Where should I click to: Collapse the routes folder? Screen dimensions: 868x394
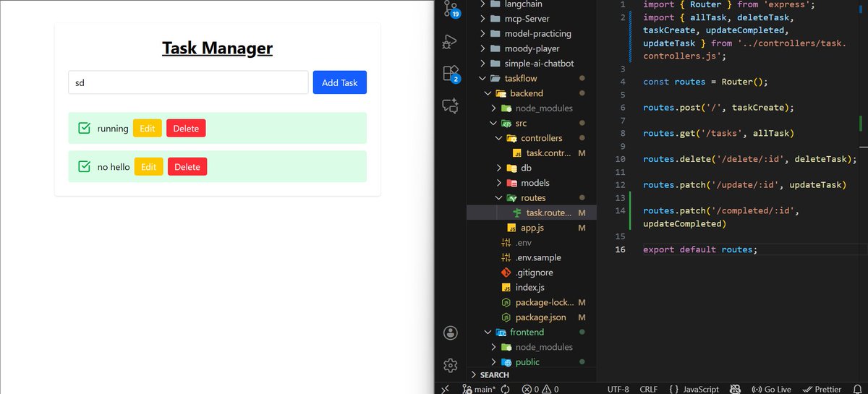click(499, 197)
